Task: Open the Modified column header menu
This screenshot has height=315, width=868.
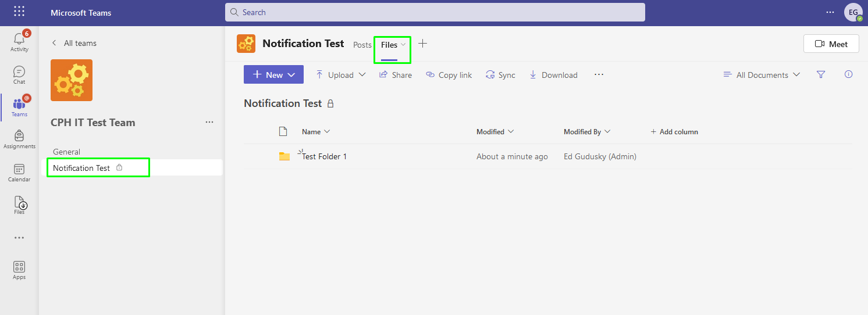Action: click(x=495, y=131)
